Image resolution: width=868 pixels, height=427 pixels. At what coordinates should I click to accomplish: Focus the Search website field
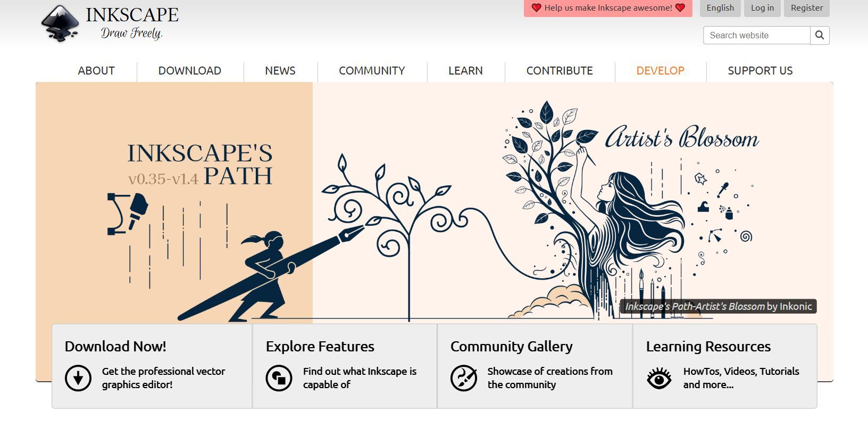757,35
